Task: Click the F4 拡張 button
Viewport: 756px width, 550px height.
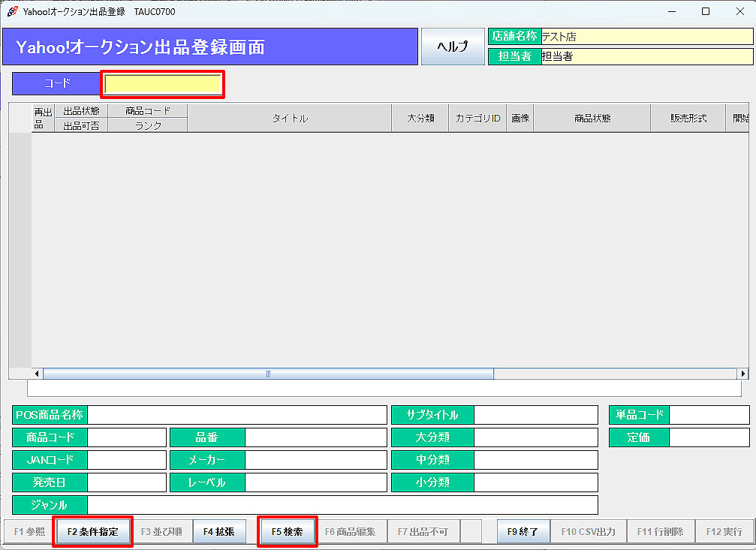Action: pos(218,531)
